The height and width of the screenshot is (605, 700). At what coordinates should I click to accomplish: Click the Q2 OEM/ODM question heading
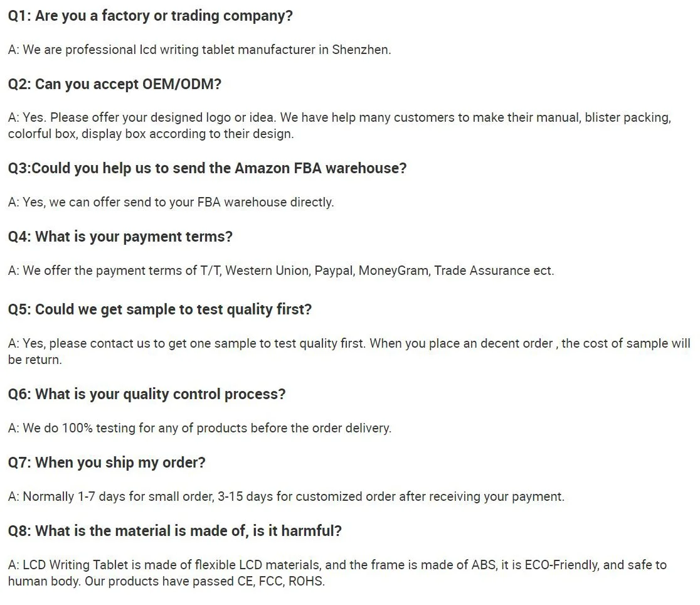115,84
